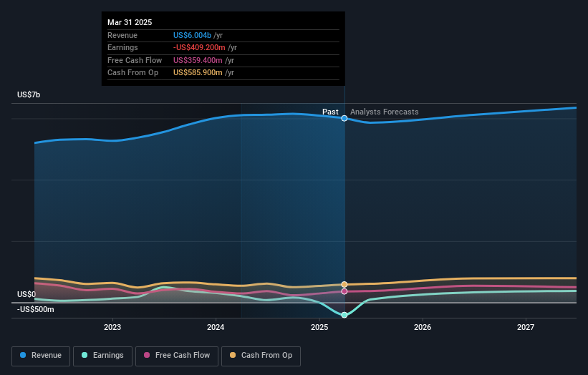
Task: Select the 2027 x-axis label
Action: 526,327
